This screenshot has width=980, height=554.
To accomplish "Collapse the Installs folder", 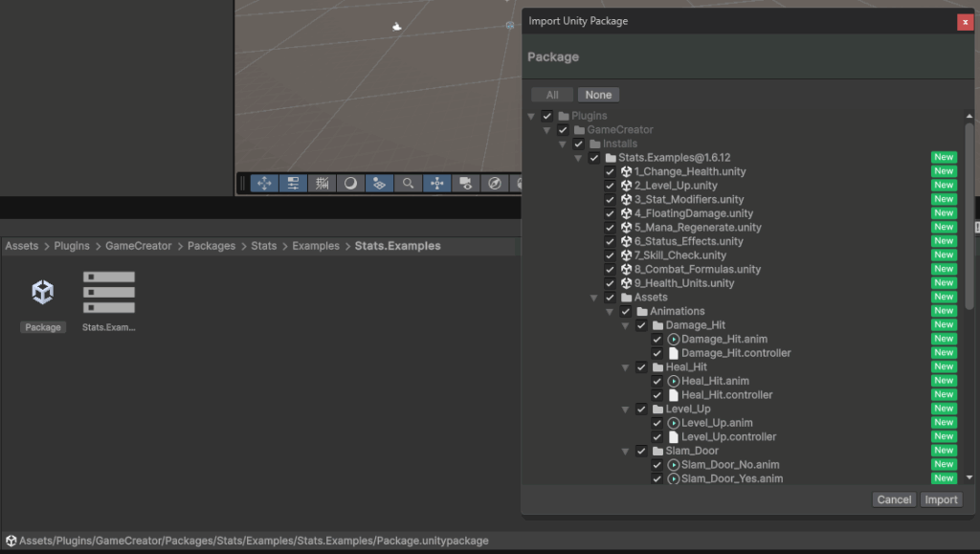I will click(563, 144).
